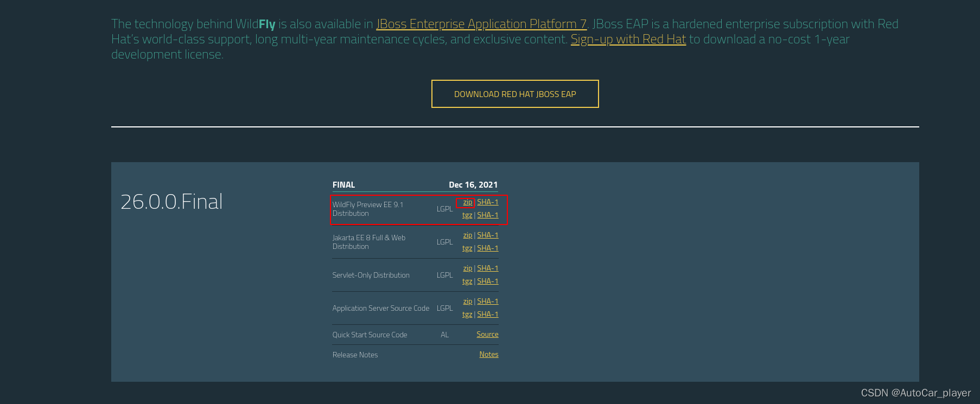Download WildFly Preview EE 9.1 tgz
This screenshot has width=980, height=404.
(x=467, y=215)
